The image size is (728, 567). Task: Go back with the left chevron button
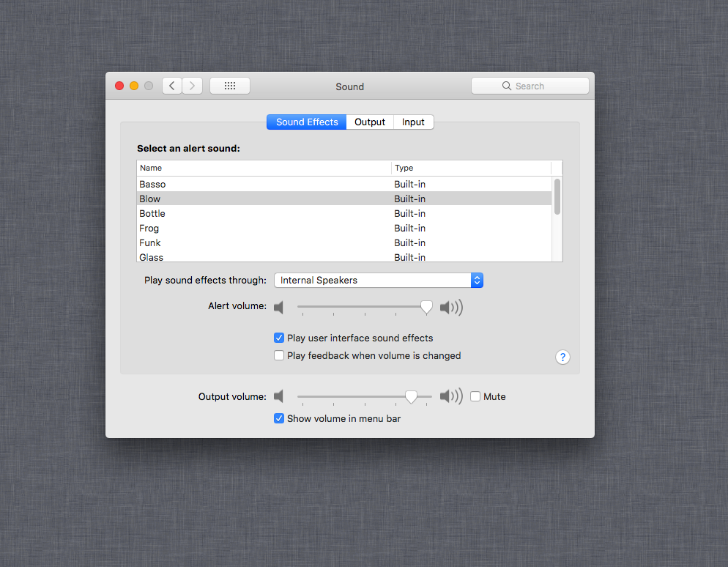(172, 86)
